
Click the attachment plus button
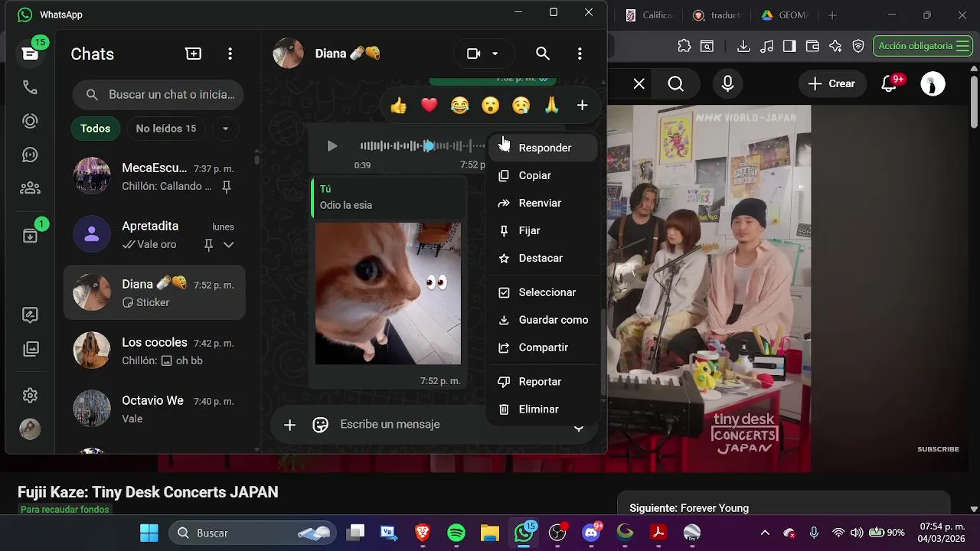click(x=289, y=425)
